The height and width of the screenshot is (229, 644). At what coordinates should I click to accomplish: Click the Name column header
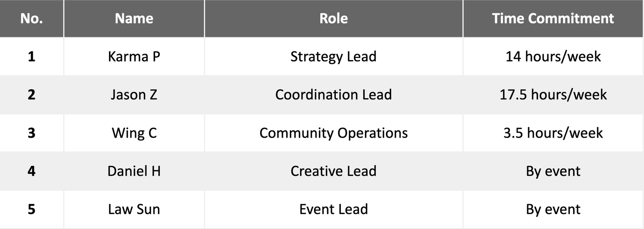[x=134, y=18]
